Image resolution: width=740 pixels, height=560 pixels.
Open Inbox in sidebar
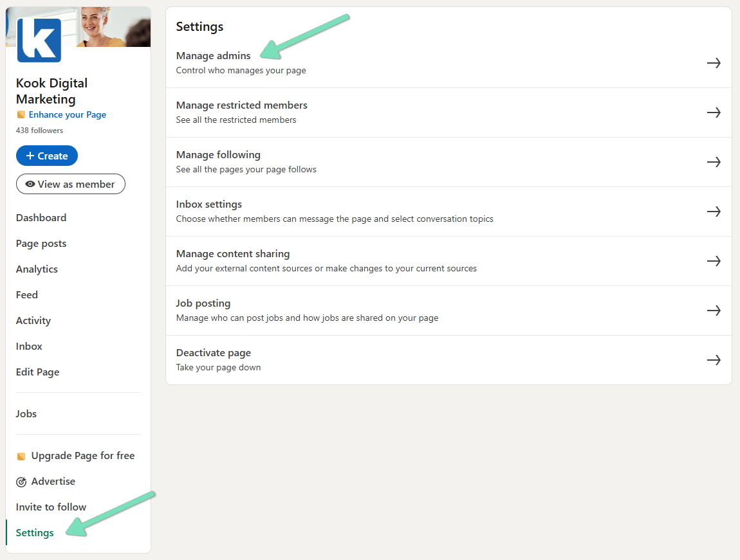29,347
